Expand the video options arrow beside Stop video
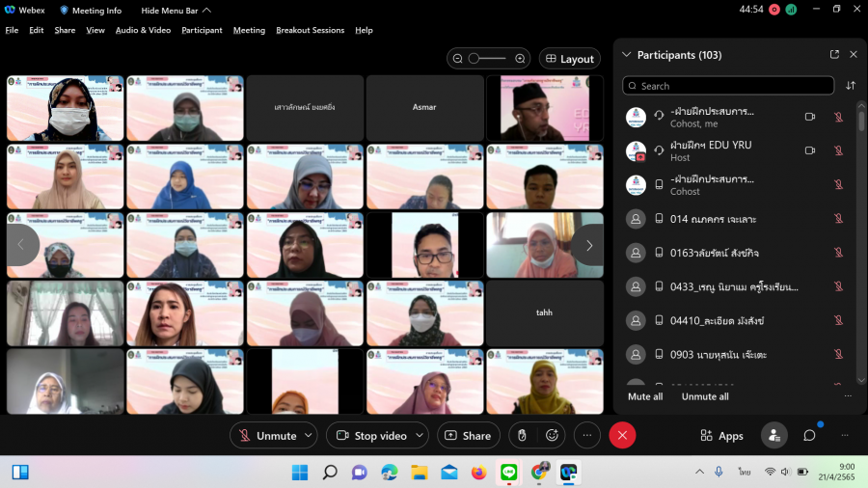868x488 pixels. [x=419, y=436]
